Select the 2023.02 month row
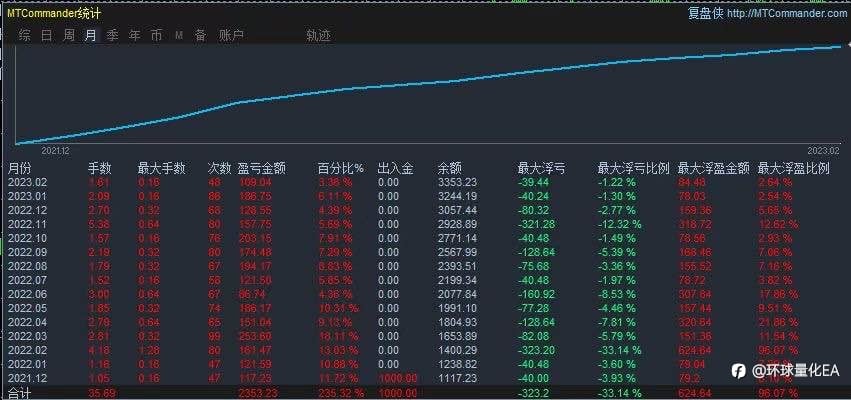 [426, 182]
